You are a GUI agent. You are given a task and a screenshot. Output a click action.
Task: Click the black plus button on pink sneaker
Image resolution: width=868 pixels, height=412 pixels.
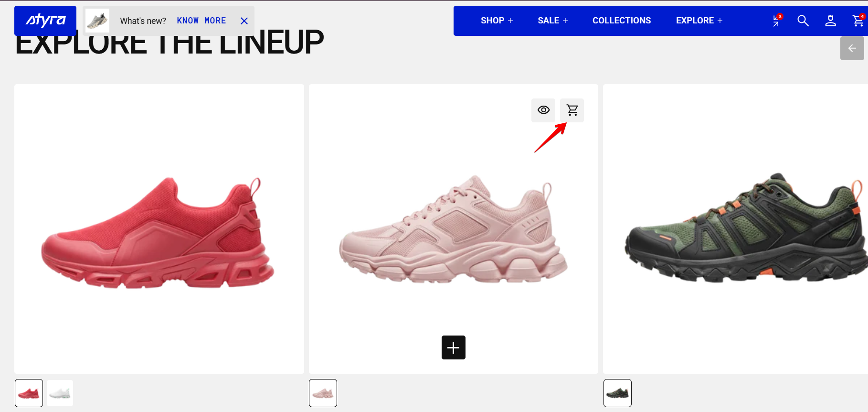[x=454, y=347]
